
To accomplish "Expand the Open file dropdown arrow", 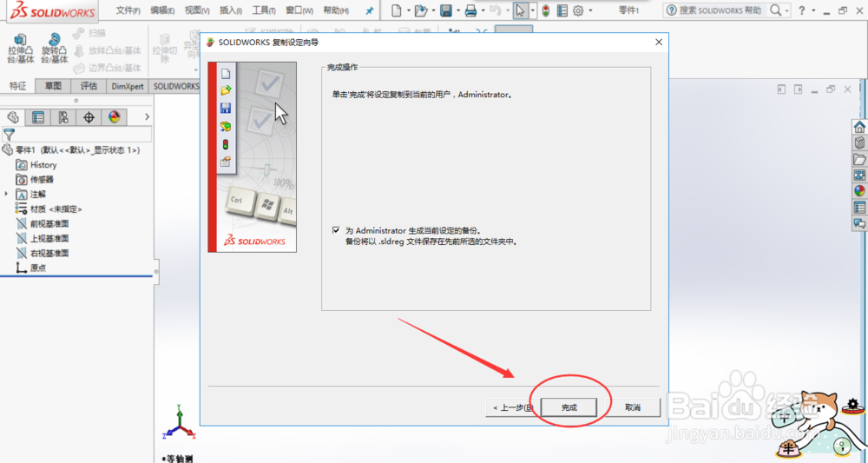I will pyautogui.click(x=434, y=10).
